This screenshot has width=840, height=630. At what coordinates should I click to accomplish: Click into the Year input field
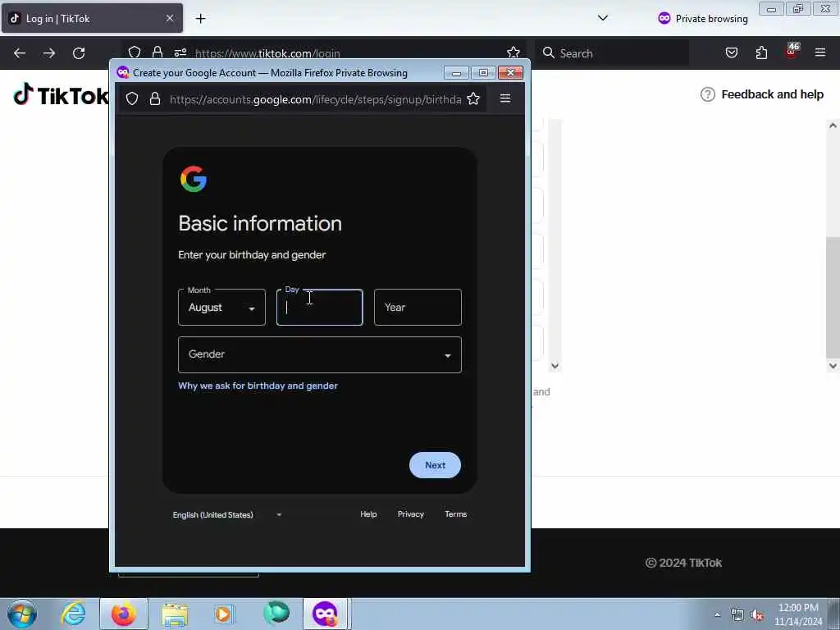coord(418,307)
